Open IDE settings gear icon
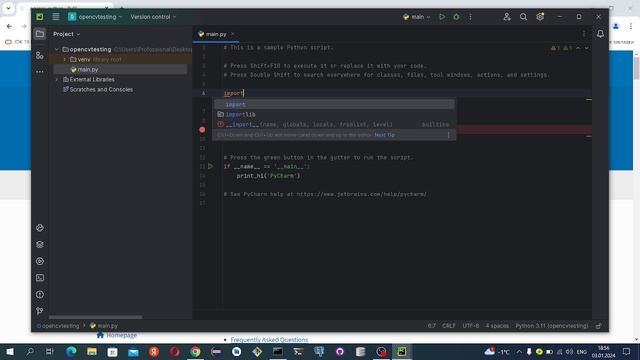The height and width of the screenshot is (360, 640). click(540, 17)
